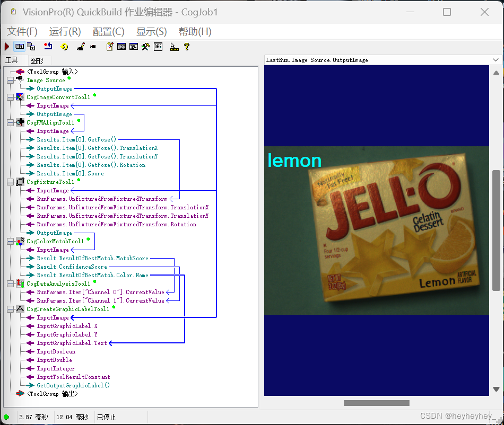The image size is (504, 425).
Task: Click the ToolGroup 输入 red arrow icon
Action: coord(20,72)
